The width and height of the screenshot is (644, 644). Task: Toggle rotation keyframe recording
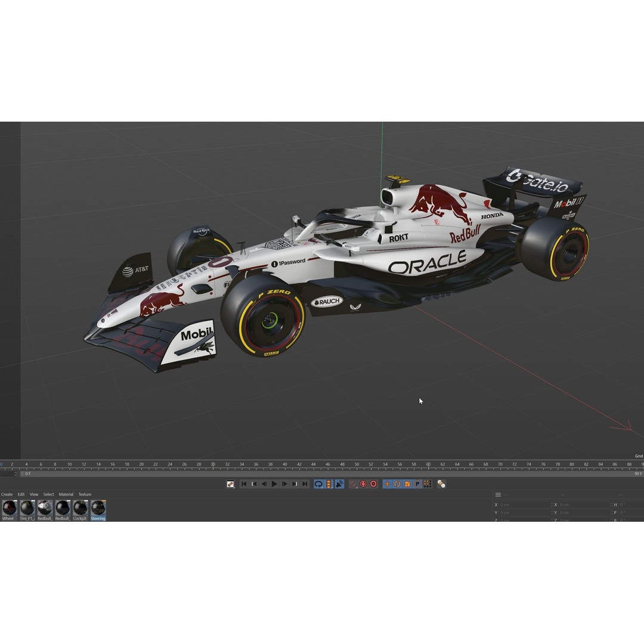pos(397,484)
